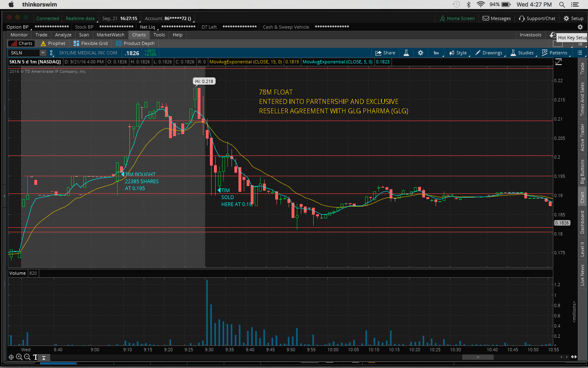Viewport: 588px width, 368px height.
Task: Open the chart Style menu
Action: pos(458,53)
